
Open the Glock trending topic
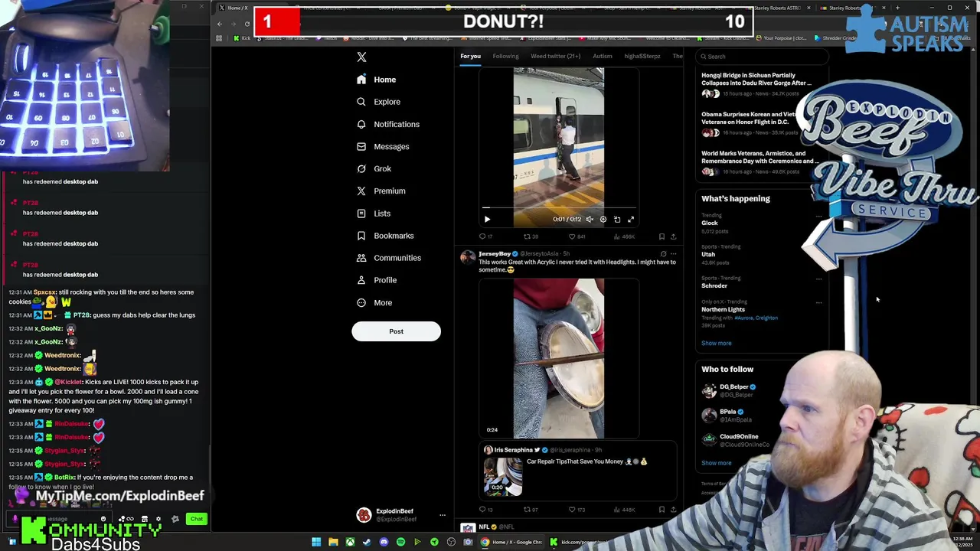click(710, 223)
